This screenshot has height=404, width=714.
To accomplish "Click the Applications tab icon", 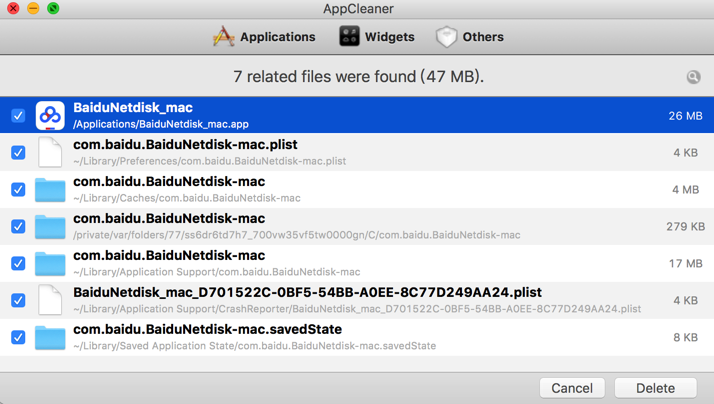I will point(223,37).
